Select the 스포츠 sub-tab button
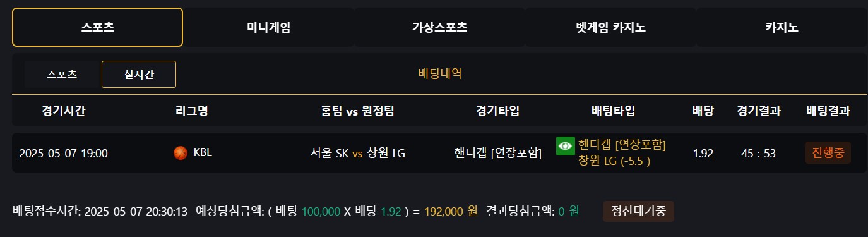Screen dimensions: 868x237 click(62, 74)
